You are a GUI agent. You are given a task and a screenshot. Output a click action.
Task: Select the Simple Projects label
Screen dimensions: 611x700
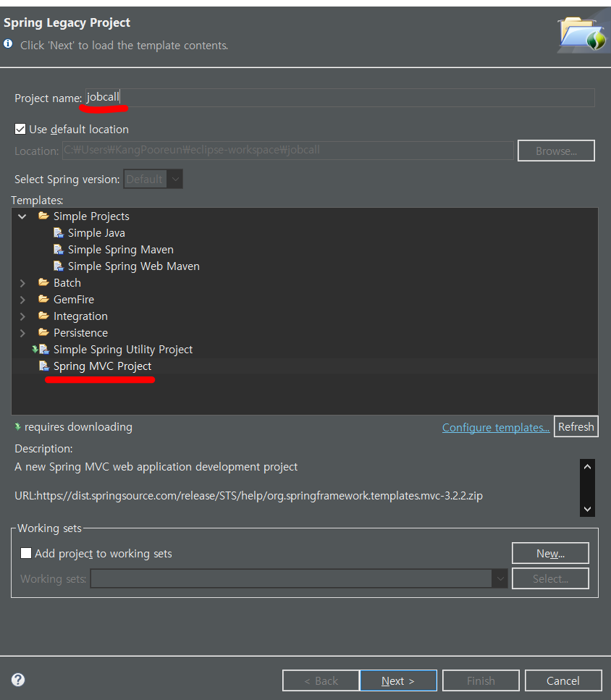point(91,216)
